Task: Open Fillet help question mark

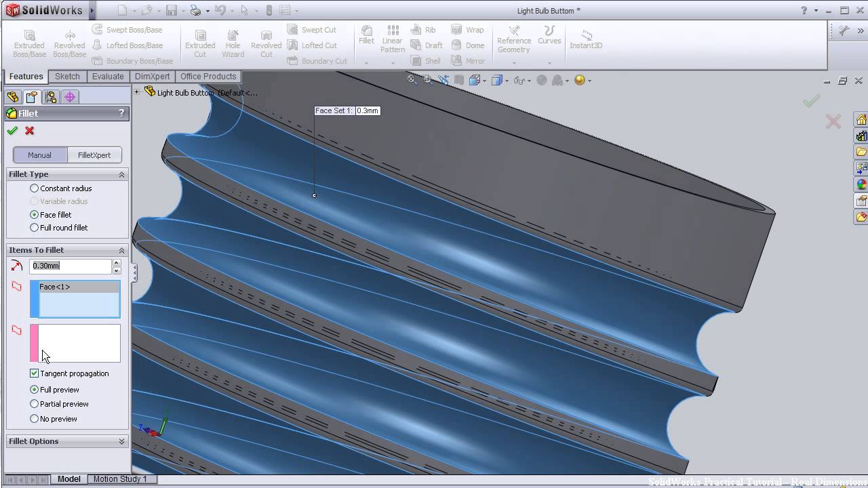Action: [122, 113]
